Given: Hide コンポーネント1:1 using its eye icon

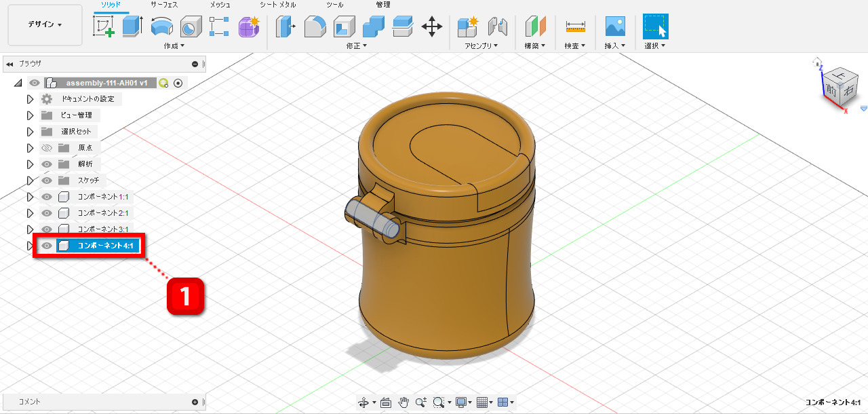Looking at the screenshot, I should tap(47, 197).
